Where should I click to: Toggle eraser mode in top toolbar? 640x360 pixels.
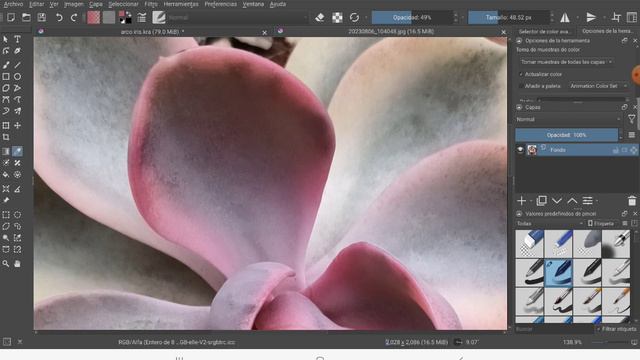(x=320, y=17)
